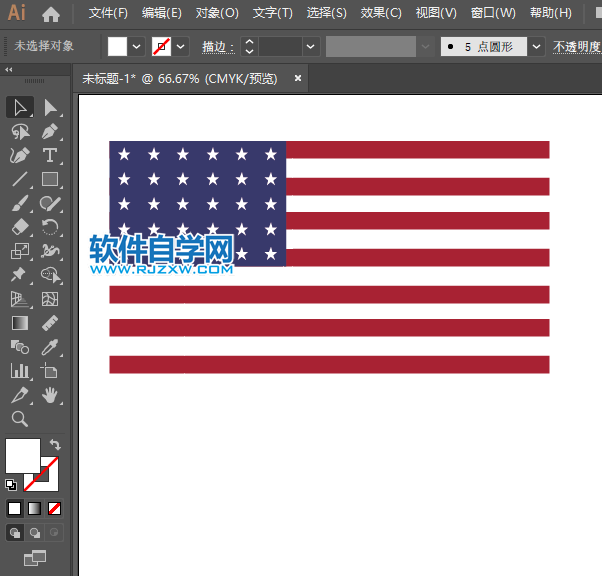Select the Blend tool
The image size is (602, 576).
[20, 348]
